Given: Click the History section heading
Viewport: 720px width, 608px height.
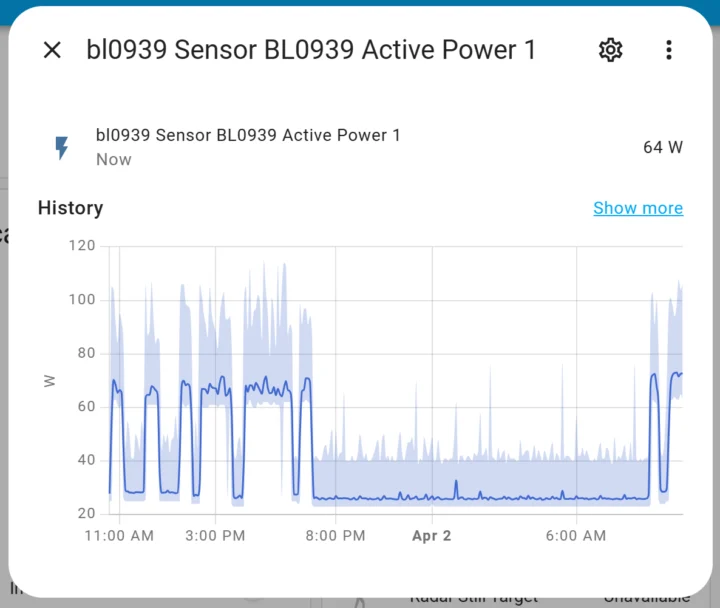Looking at the screenshot, I should click(70, 208).
